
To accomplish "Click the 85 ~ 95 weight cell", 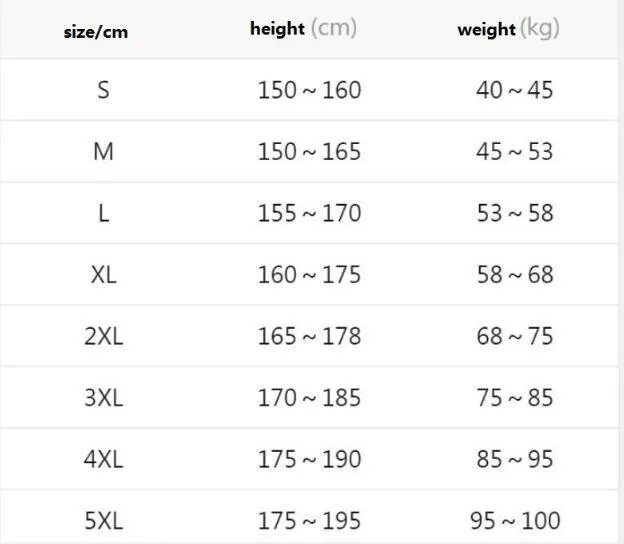I will point(515,459).
